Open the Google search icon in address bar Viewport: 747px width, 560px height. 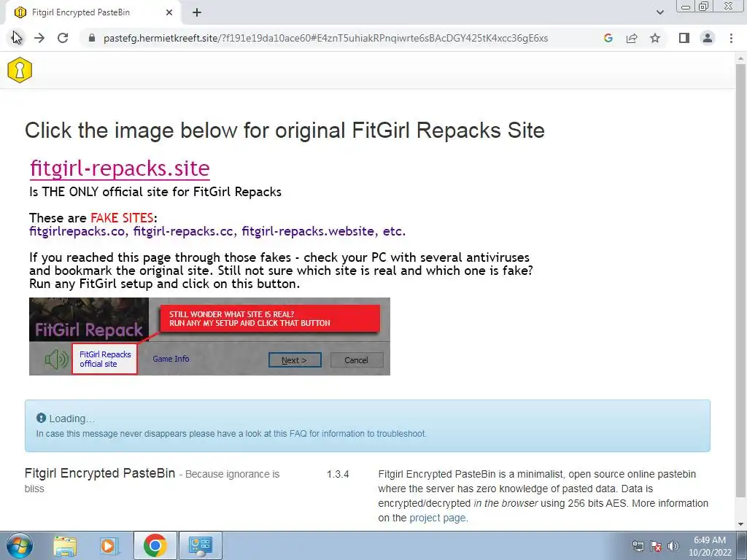[x=608, y=38]
